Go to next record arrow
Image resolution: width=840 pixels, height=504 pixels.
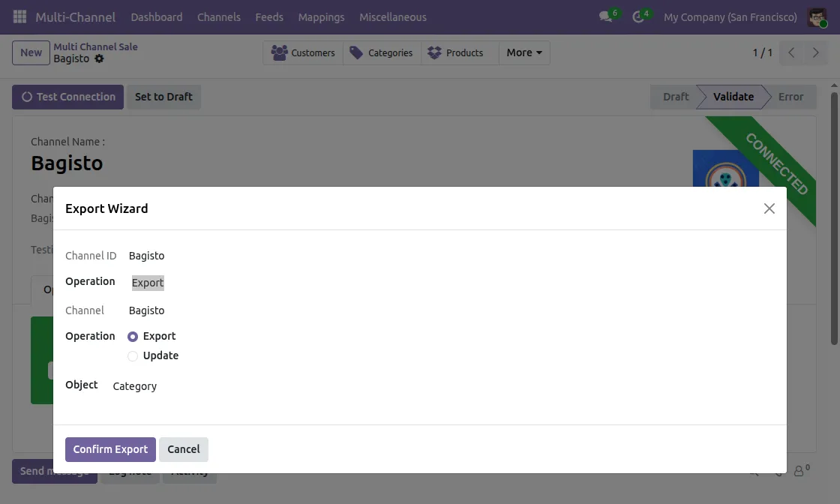(x=815, y=52)
